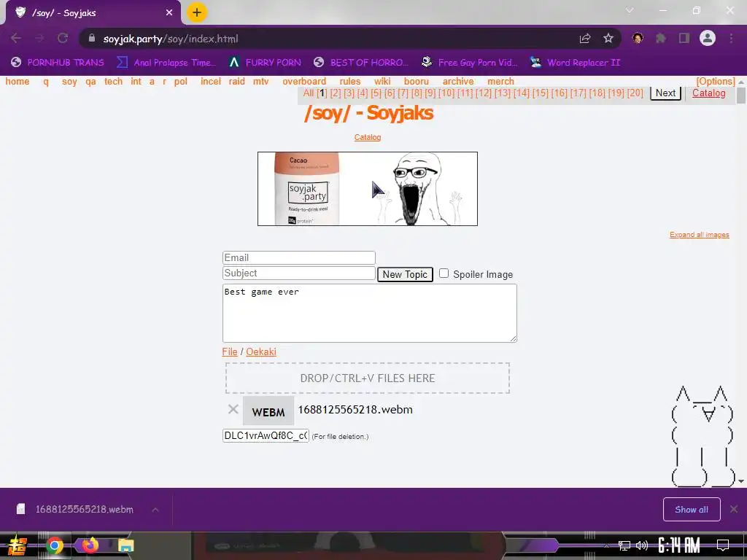Click in the comment text area
Screen dimensions: 747x560
coord(369,313)
